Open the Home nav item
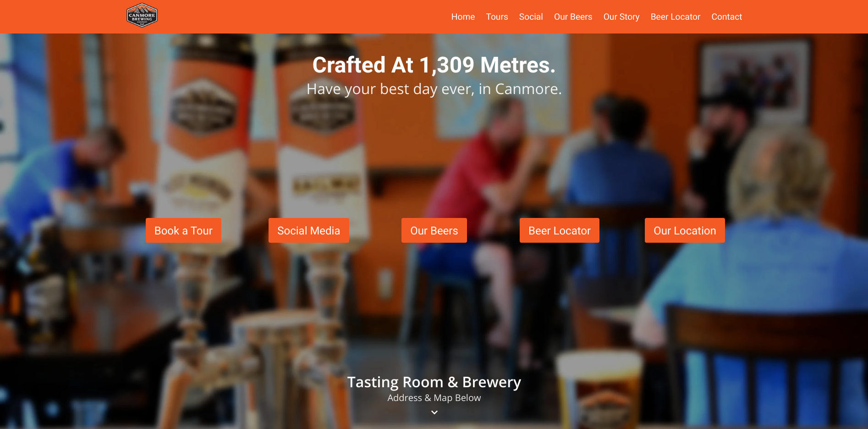Viewport: 868px width, 429px height. tap(463, 17)
